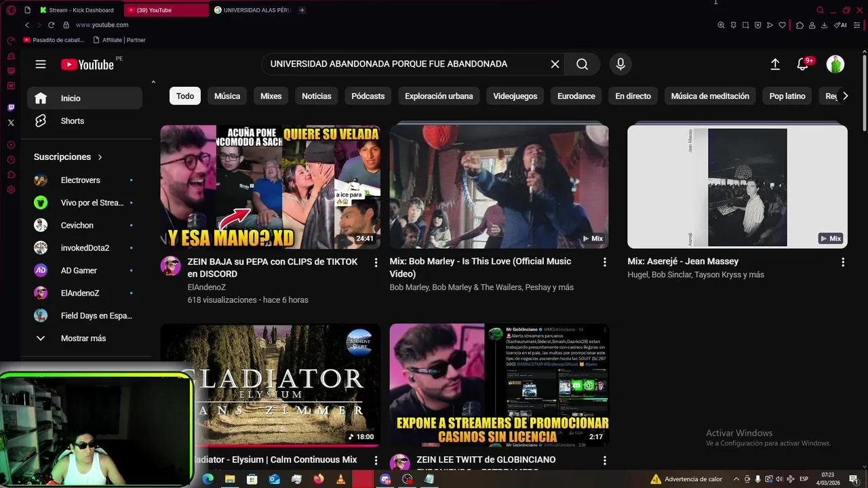
Task: Open options menu for ZEIN BAJA video
Action: pos(376,262)
